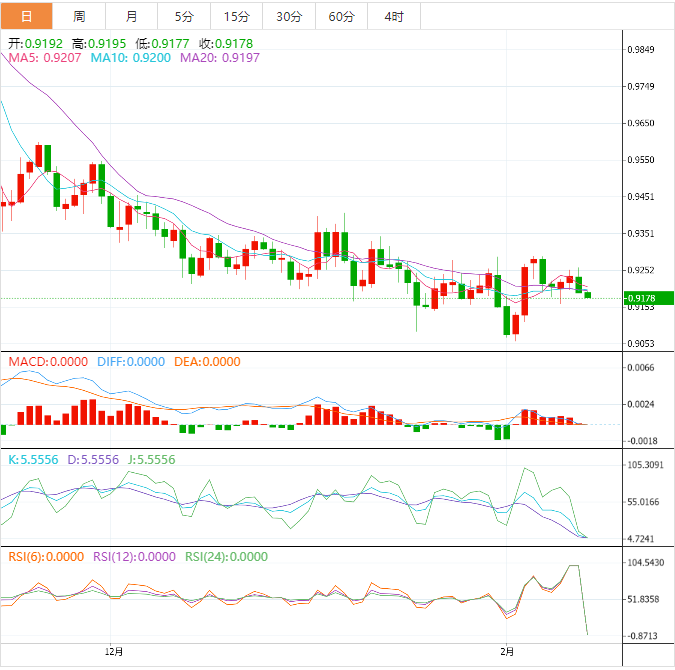
Task: Switch to the 60分 chart tab
Action: pyautogui.click(x=341, y=16)
